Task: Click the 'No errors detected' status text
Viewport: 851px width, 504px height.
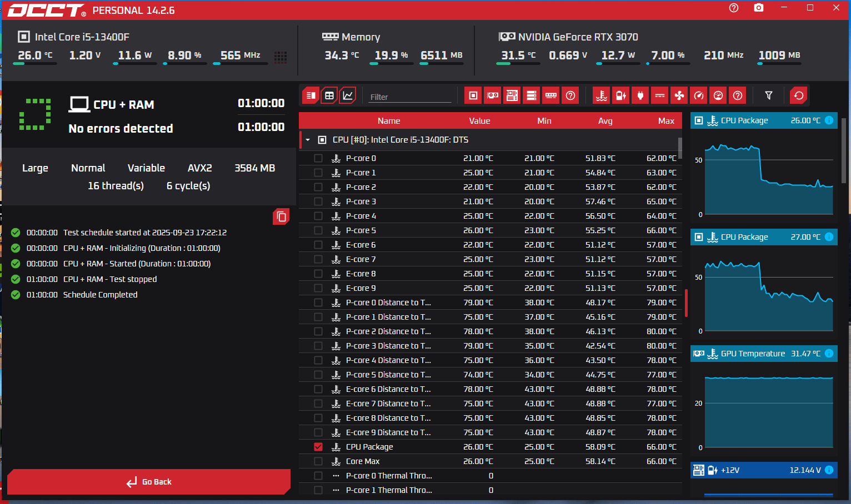Action: point(121,129)
